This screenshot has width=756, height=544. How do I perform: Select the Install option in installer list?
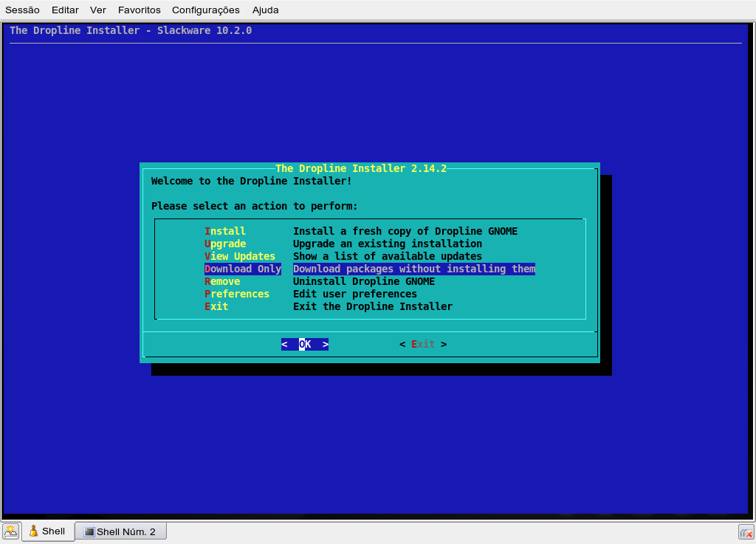[225, 231]
